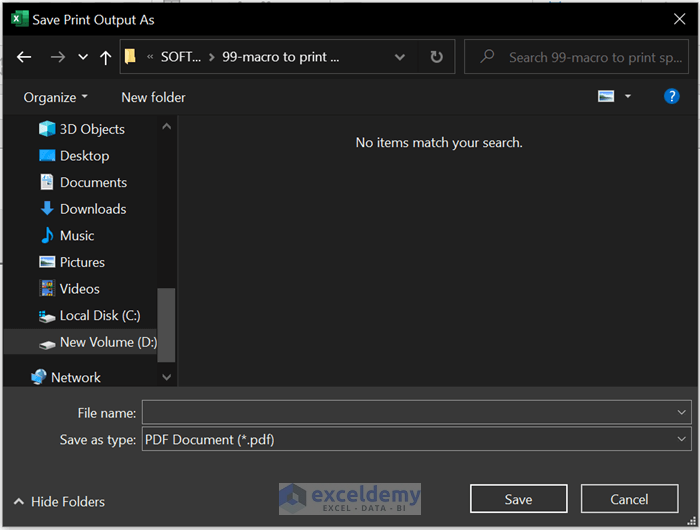
Task: Click the folder icon in address bar
Action: tap(130, 57)
